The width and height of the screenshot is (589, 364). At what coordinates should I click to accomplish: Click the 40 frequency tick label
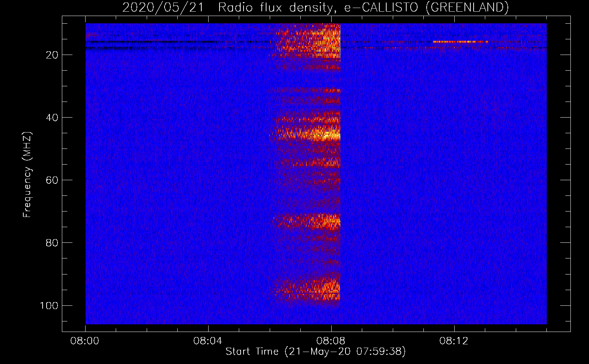click(52, 118)
